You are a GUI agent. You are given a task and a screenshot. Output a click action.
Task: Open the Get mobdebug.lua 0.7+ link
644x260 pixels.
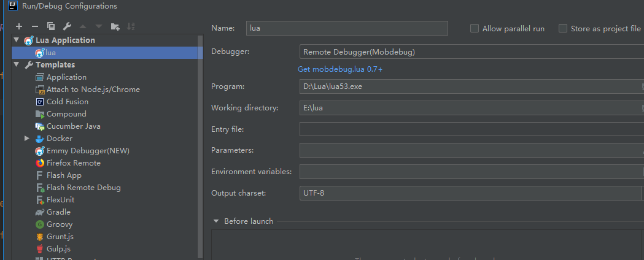point(340,69)
